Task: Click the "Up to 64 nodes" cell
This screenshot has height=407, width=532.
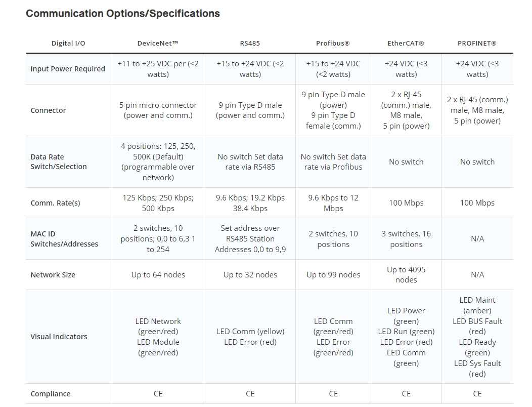Action: [158, 275]
